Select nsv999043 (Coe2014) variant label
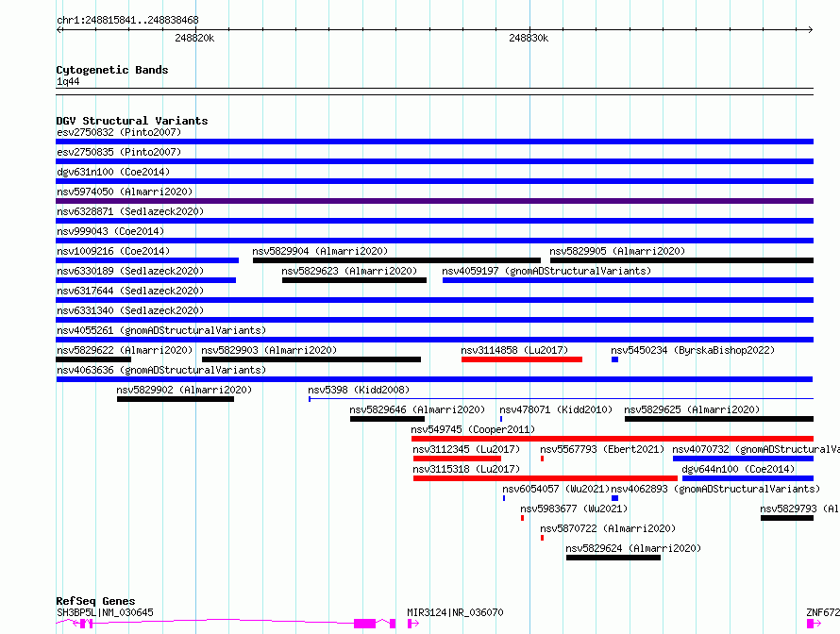Screen dimensions: 840x634 click(110, 231)
